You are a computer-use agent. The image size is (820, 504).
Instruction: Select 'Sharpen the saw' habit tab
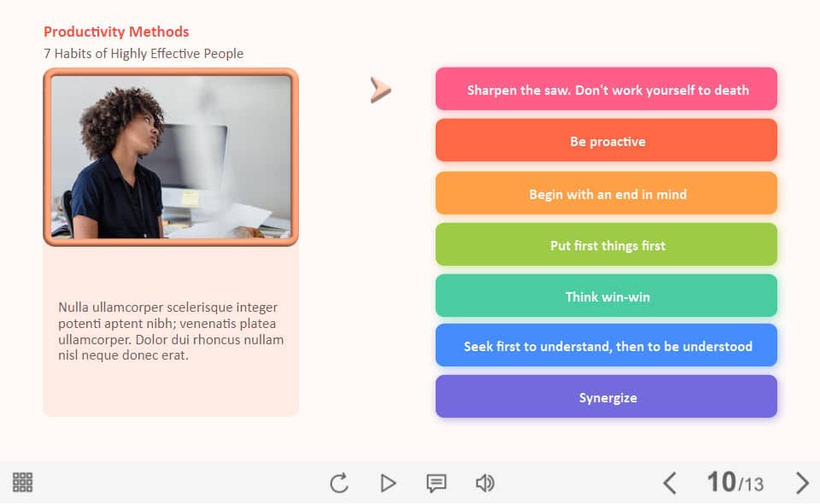[x=606, y=90]
